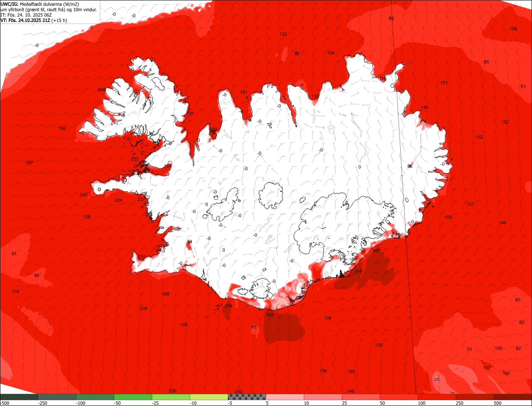Click the value 105 on the map

click(x=448, y=217)
